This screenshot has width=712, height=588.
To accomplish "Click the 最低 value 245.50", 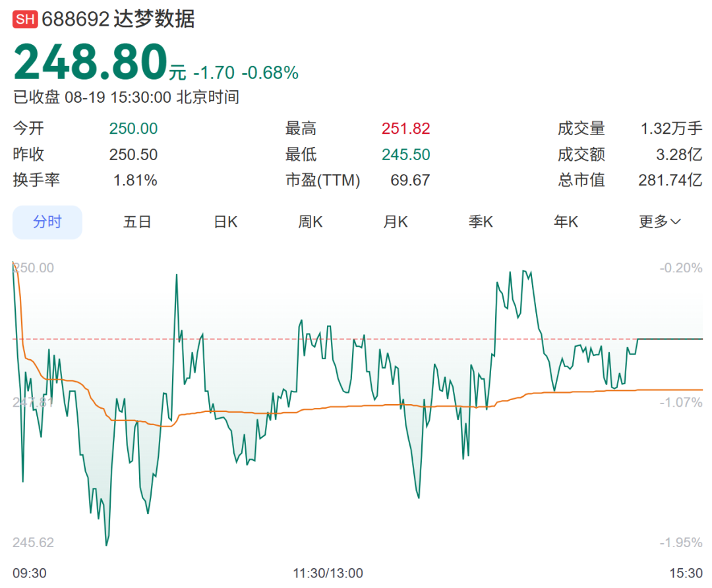I will click(x=405, y=155).
